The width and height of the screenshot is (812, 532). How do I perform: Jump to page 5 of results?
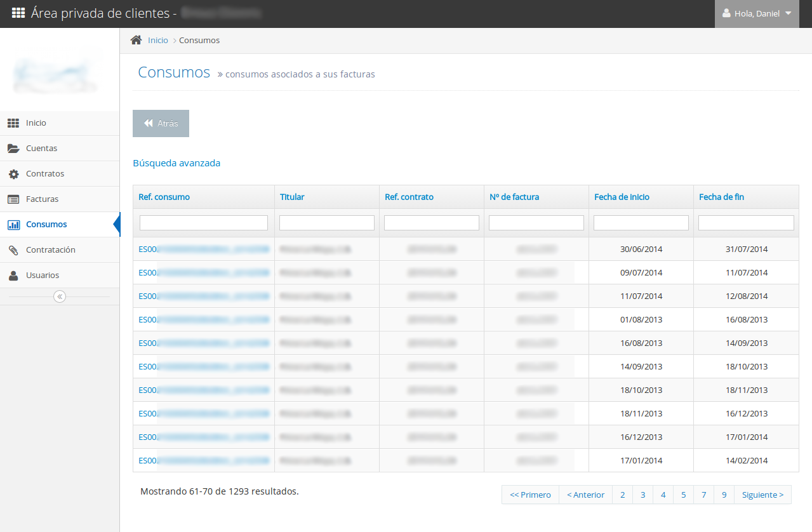[x=683, y=495]
